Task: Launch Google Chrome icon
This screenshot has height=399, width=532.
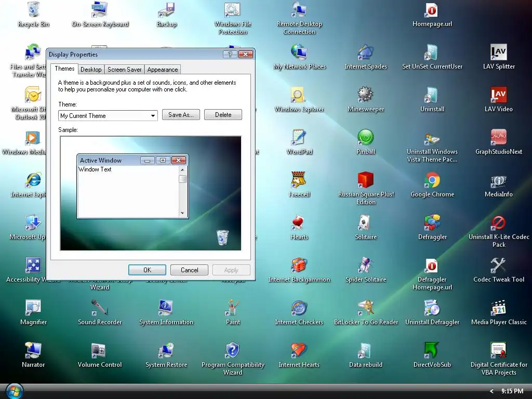Action: coord(432,180)
